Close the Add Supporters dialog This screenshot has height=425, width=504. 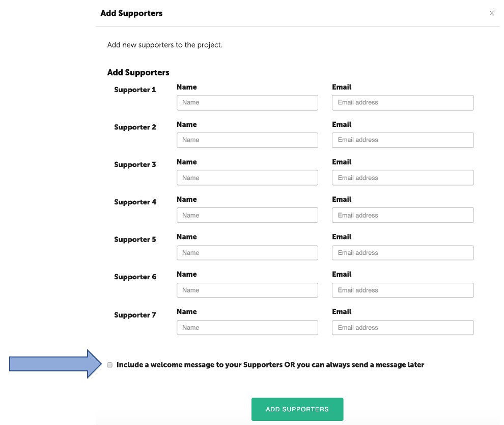click(491, 13)
